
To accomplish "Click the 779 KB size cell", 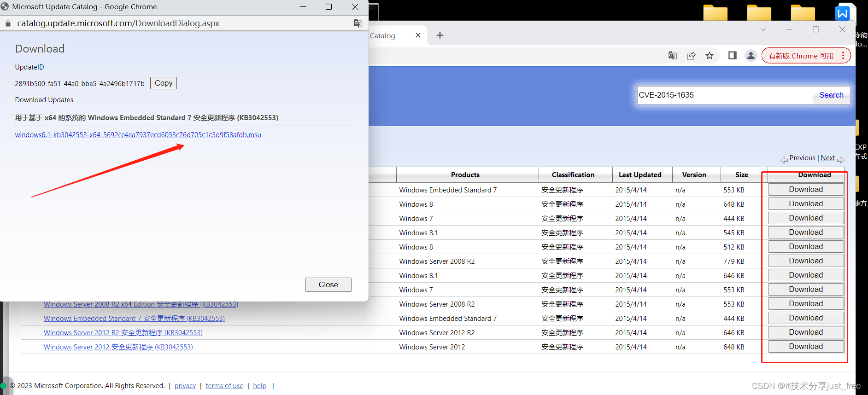I will [x=734, y=261].
